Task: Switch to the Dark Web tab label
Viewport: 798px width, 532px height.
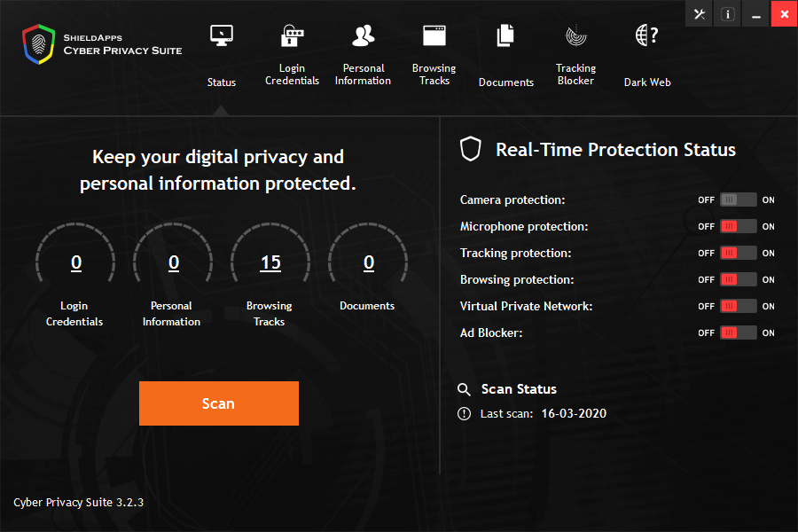Action: (647, 82)
